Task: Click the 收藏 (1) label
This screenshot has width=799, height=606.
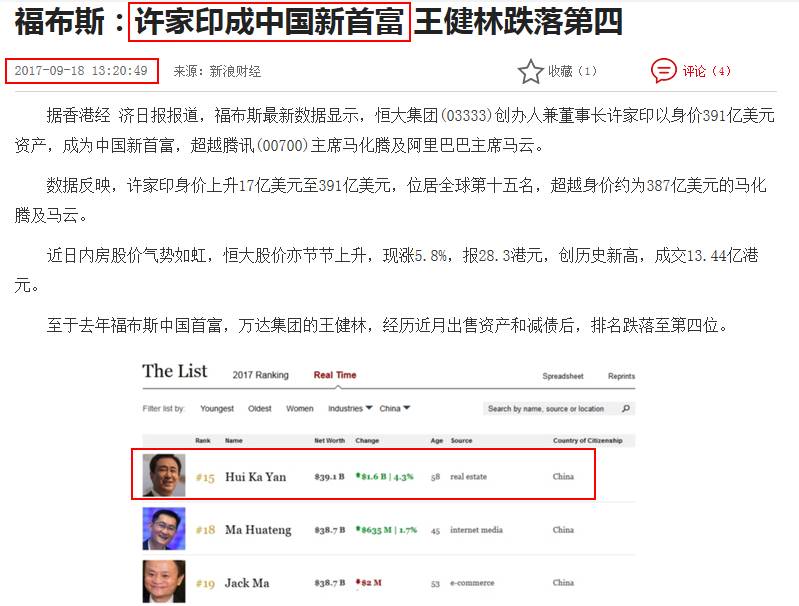Action: 572,71
